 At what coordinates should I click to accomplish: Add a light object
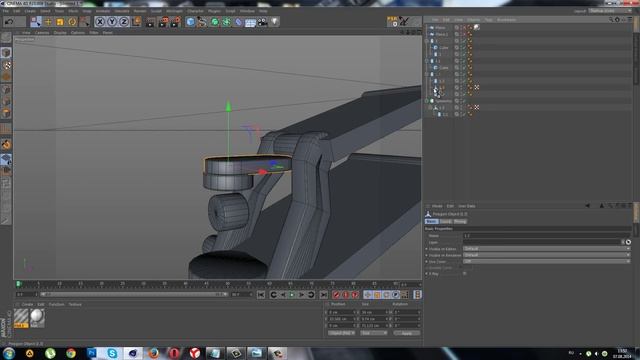pyautogui.click(x=275, y=22)
